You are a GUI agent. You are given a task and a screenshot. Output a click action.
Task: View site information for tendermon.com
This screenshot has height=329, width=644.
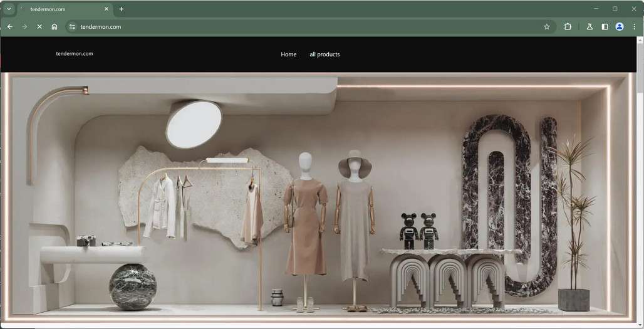(x=72, y=27)
